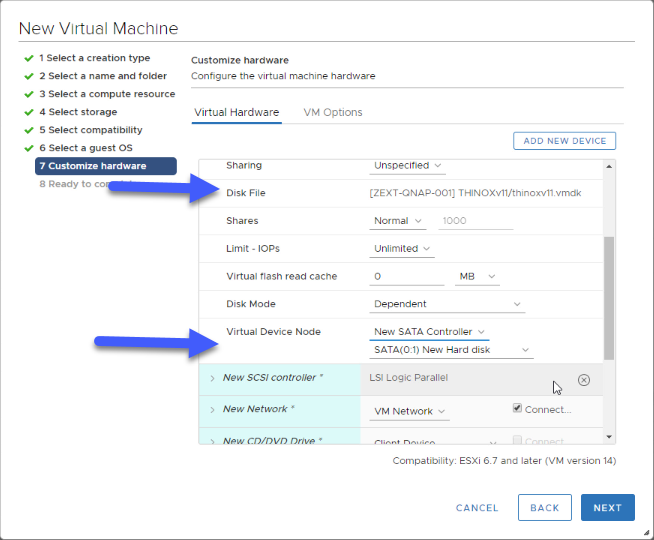Open the Disk Mode Dependent dropdown
This screenshot has width=654, height=540.
coord(447,304)
